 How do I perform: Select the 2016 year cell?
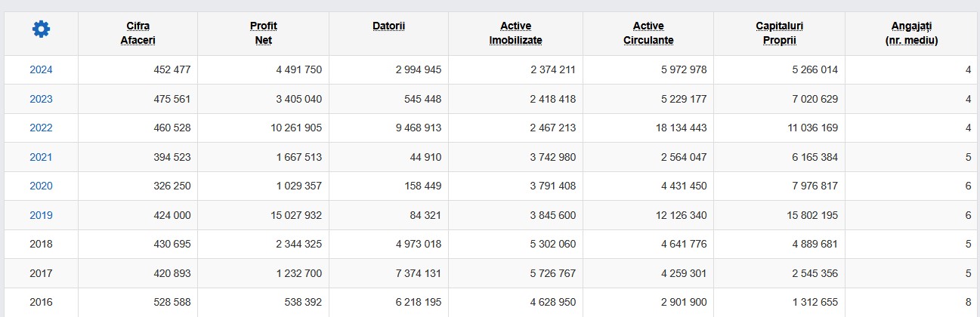[41, 302]
